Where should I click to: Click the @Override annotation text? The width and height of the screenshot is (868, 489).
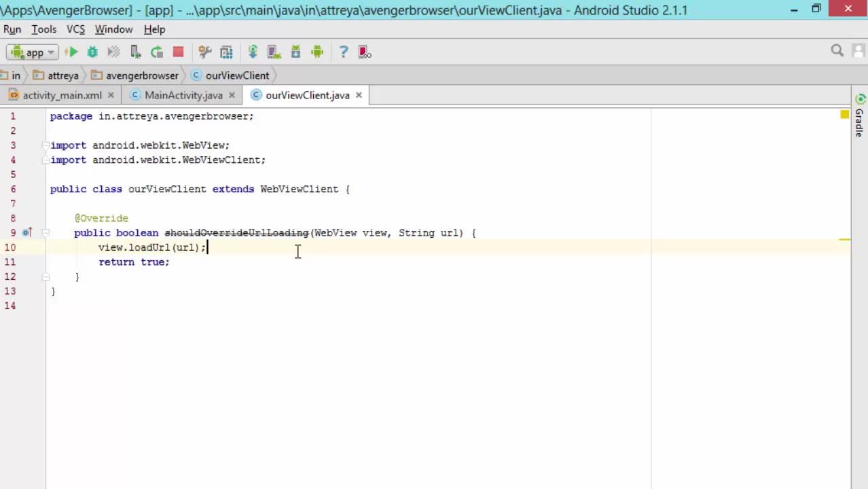[x=101, y=218]
